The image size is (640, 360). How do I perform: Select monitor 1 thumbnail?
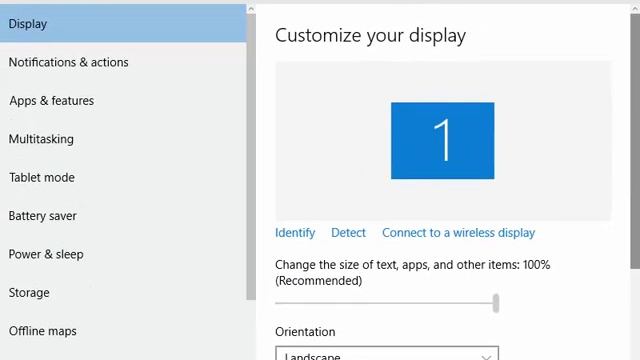(x=442, y=140)
